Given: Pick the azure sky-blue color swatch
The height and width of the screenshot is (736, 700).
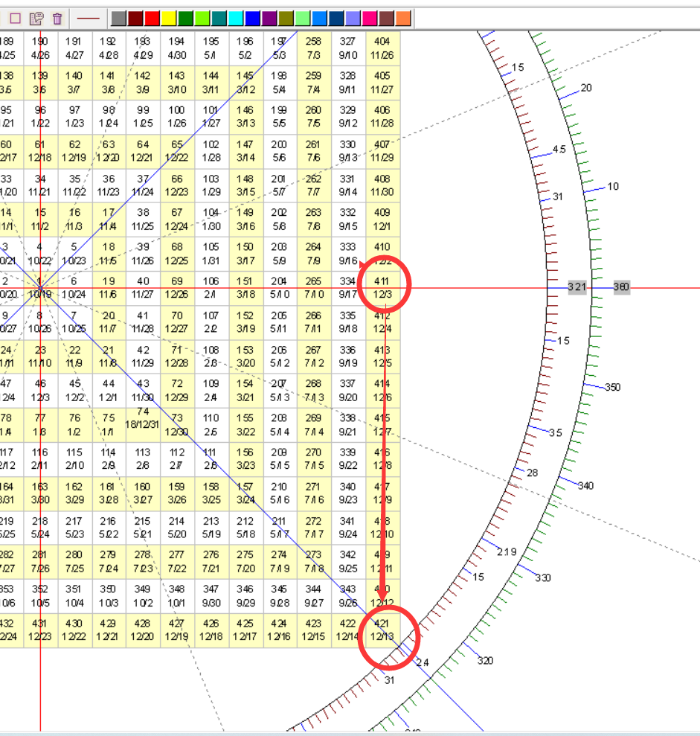Looking at the screenshot, I should (x=320, y=19).
